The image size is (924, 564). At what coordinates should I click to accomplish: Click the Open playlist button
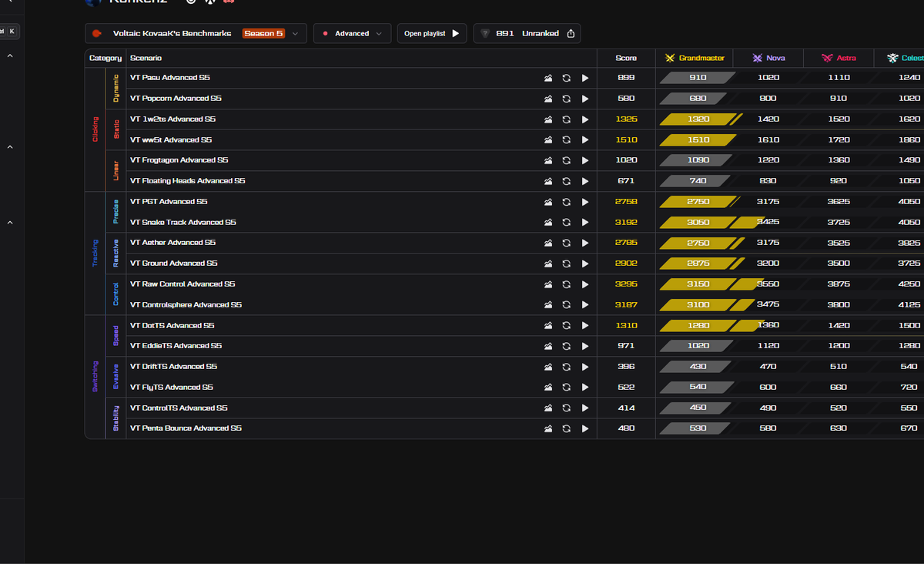pyautogui.click(x=432, y=34)
